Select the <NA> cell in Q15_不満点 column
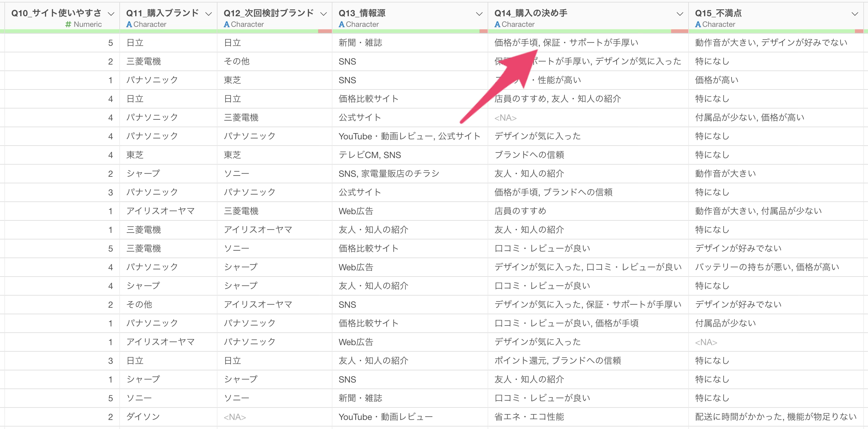This screenshot has height=429, width=868. coord(776,342)
